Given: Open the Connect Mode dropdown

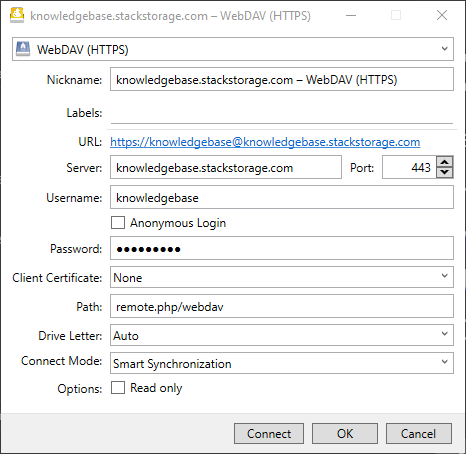Looking at the screenshot, I should tap(282, 363).
